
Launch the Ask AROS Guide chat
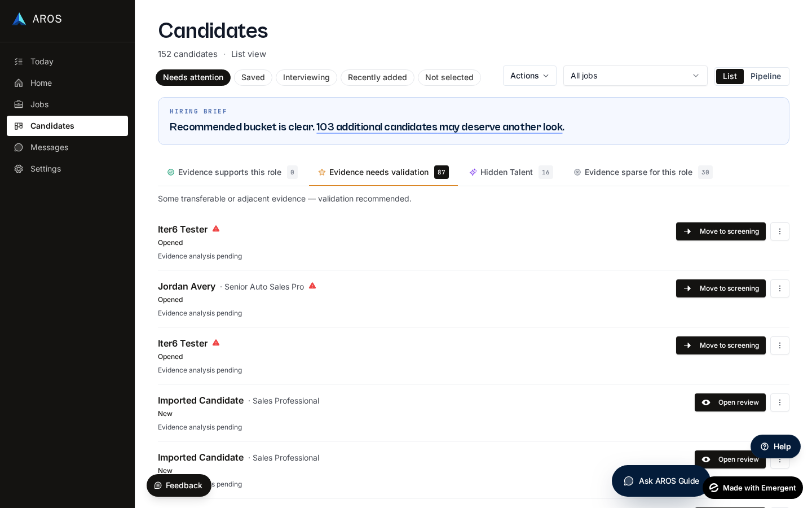point(661,481)
